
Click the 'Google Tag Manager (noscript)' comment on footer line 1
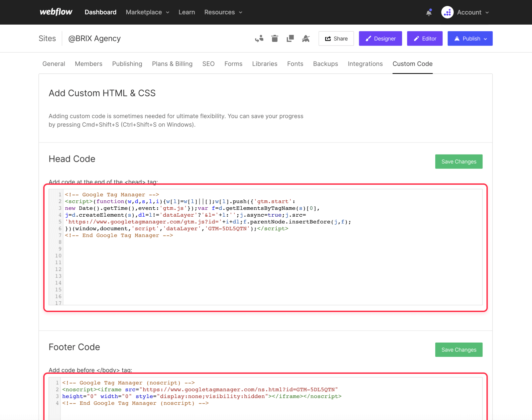128,383
